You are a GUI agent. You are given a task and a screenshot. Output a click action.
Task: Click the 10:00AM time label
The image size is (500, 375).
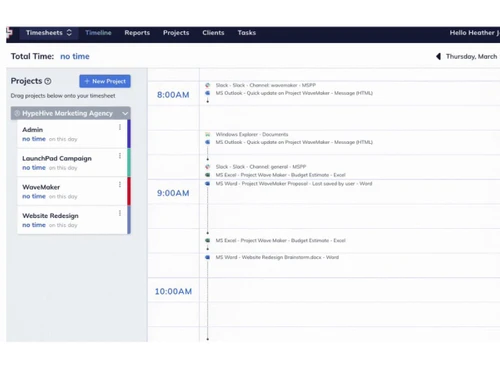[x=173, y=291]
